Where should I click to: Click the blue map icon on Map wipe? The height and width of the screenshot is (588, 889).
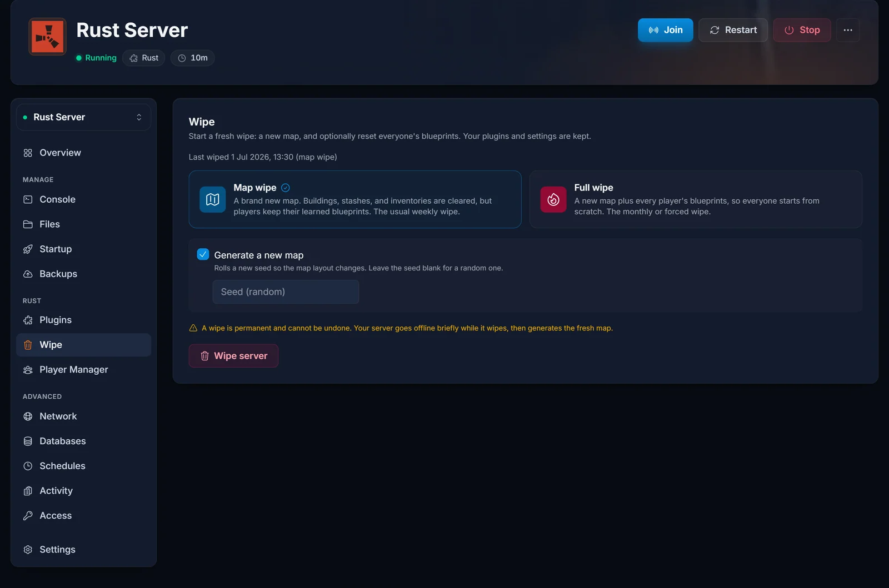[213, 199]
